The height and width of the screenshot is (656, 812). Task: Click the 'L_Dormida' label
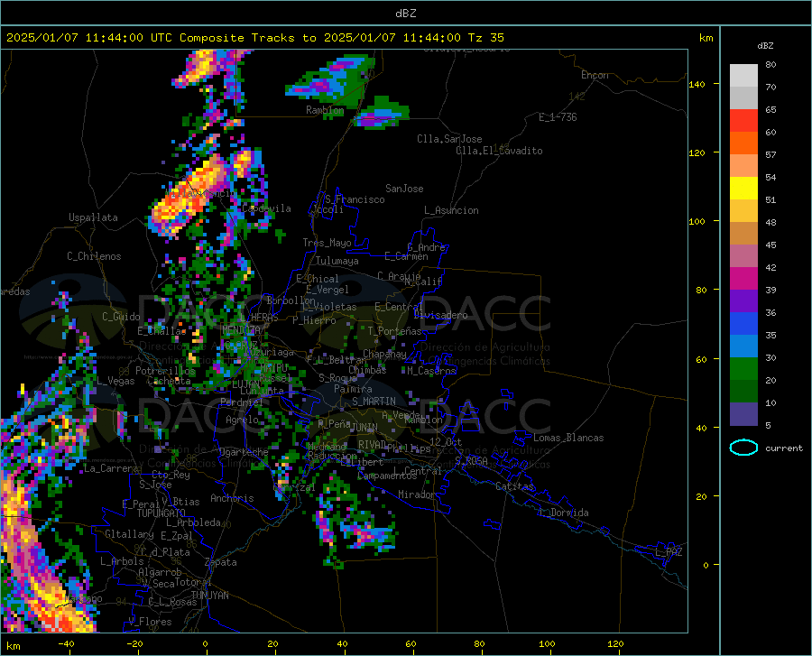pos(564,513)
